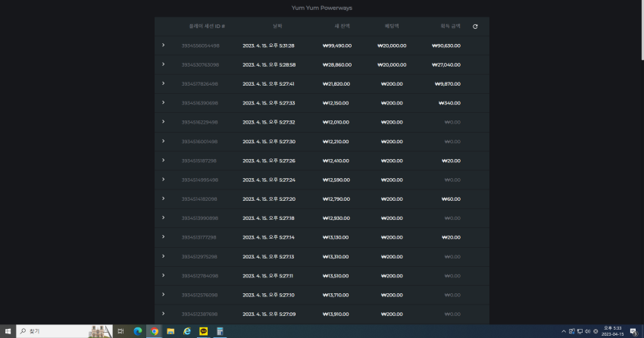Expand session row 3934516001498
Image resolution: width=644 pixels, height=338 pixels.
[x=163, y=141]
